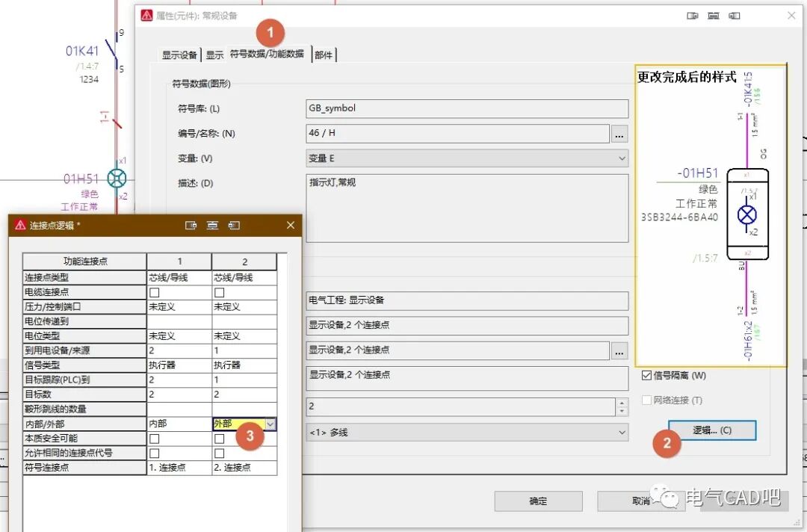The height and width of the screenshot is (532, 807).
Task: Close the 连接点逻辑 dialog
Action: tap(290, 226)
